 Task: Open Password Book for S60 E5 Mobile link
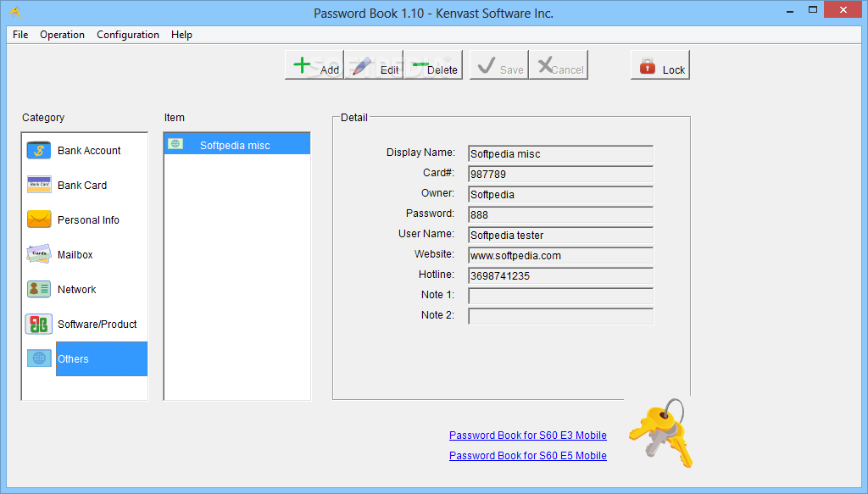point(527,456)
